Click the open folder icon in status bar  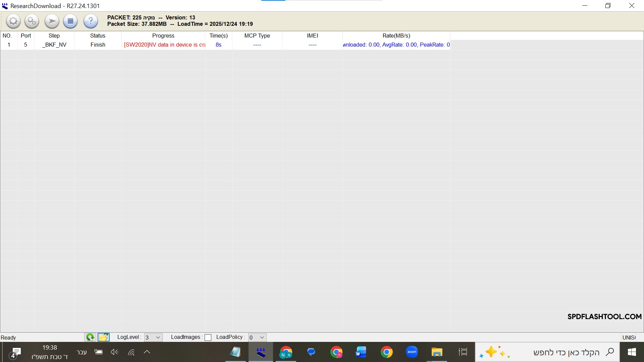tap(104, 337)
